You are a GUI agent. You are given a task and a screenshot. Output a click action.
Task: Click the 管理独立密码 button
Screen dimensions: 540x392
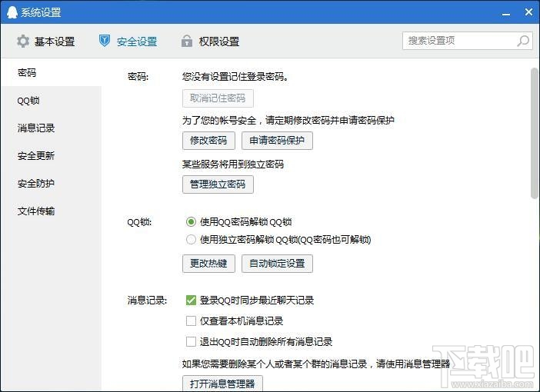pyautogui.click(x=218, y=184)
